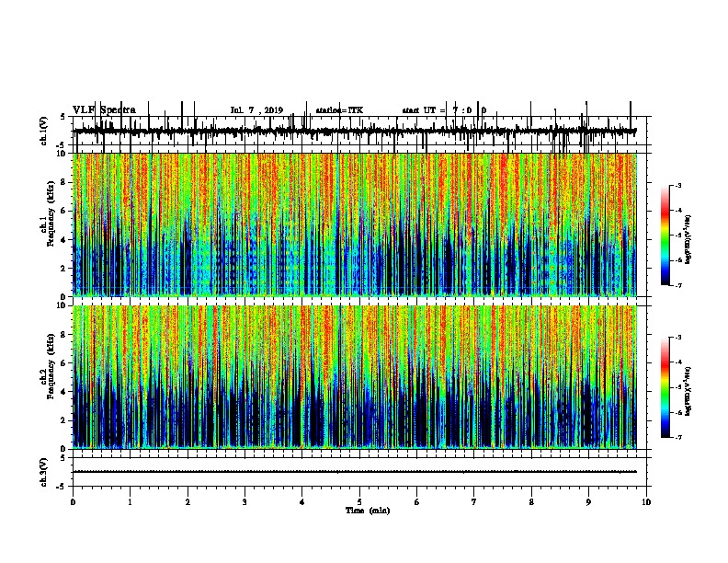The height and width of the screenshot is (563, 728).
Task: Click the ch.2 frequency axis "4" kHz tick
Action: point(63,392)
